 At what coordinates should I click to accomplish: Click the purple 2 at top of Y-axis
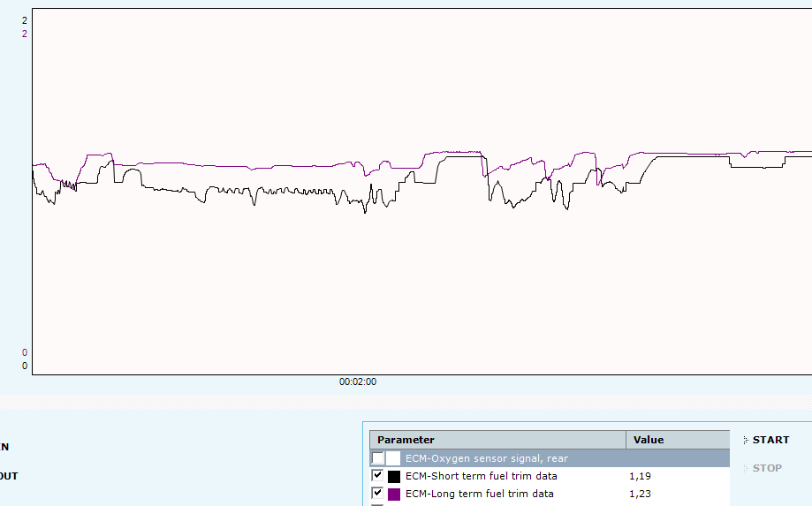[x=24, y=34]
